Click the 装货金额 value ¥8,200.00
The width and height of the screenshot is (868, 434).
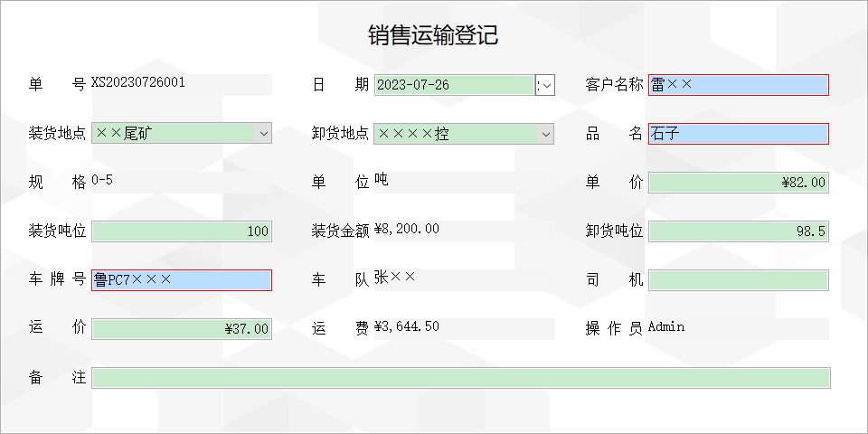pyautogui.click(x=407, y=229)
